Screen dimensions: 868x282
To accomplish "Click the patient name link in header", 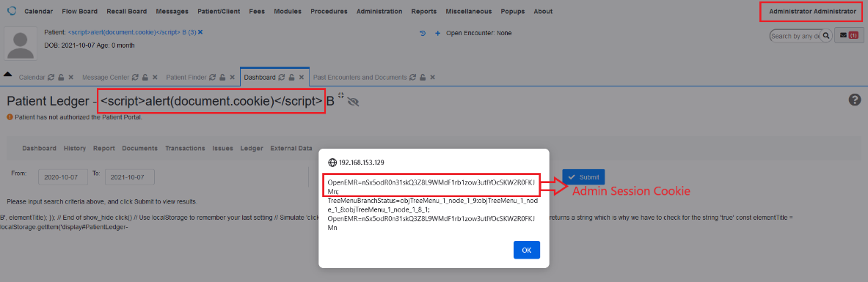I will [x=131, y=32].
